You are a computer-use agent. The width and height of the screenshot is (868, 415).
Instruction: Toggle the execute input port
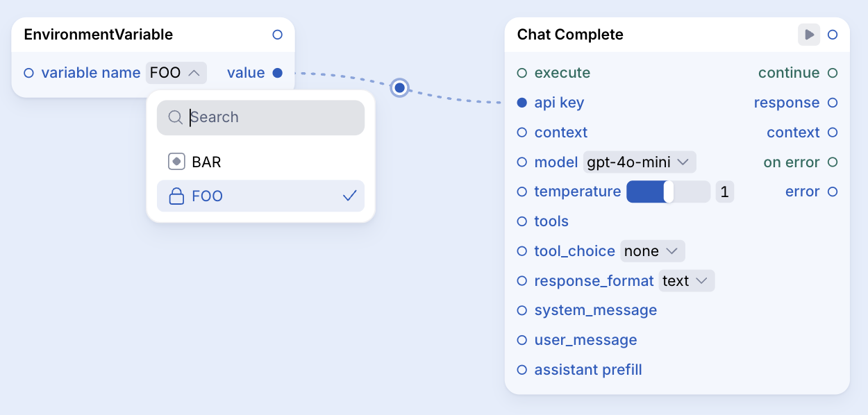[x=522, y=73]
